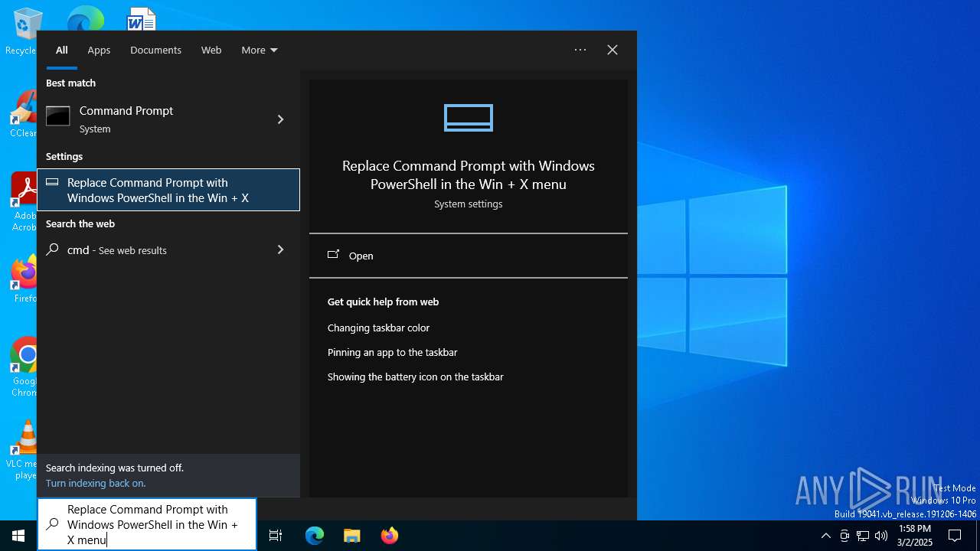Open Pinning an app to the taskbar link

coord(392,352)
